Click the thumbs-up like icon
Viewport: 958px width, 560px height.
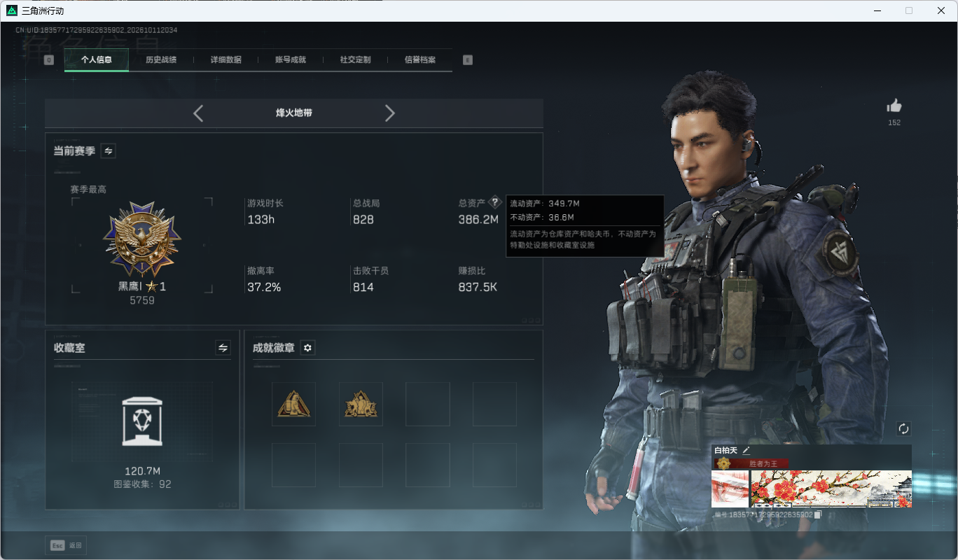[x=894, y=106]
